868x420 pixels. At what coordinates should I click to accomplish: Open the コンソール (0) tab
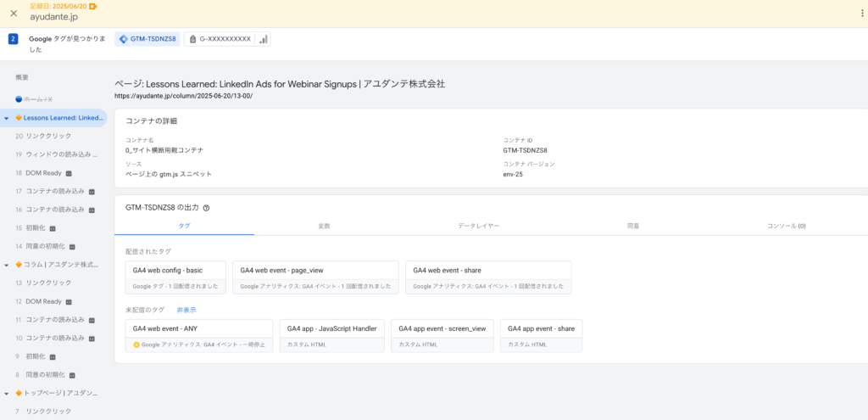786,226
